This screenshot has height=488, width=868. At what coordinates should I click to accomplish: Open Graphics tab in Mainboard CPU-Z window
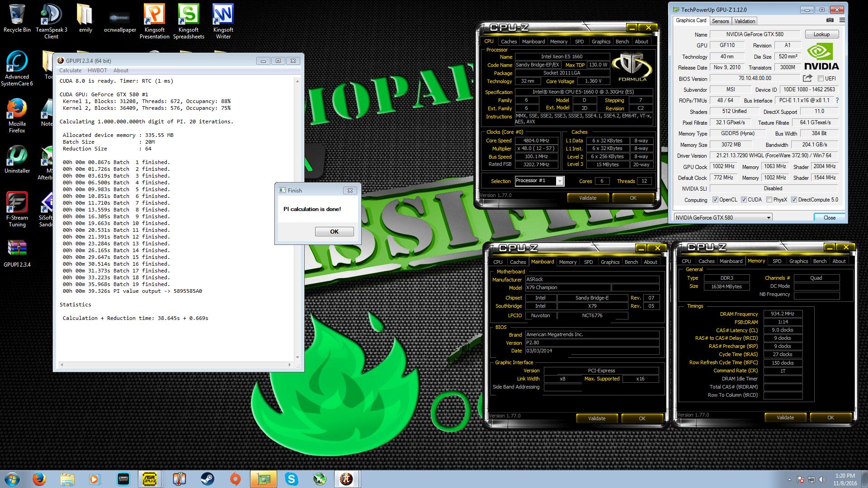[610, 262]
